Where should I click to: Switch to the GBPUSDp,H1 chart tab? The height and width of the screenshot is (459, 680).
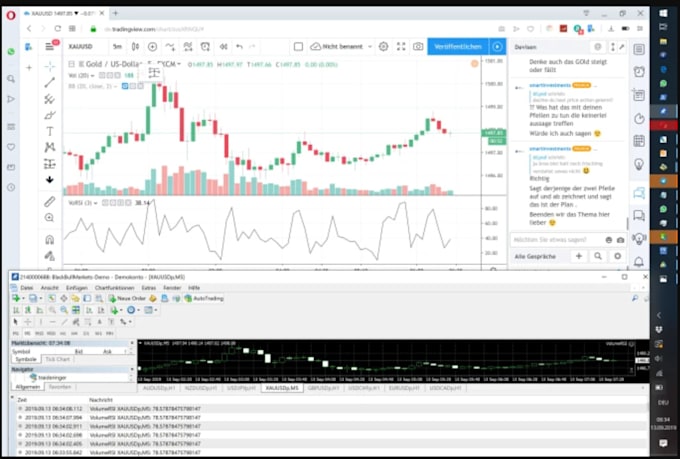click(323, 388)
